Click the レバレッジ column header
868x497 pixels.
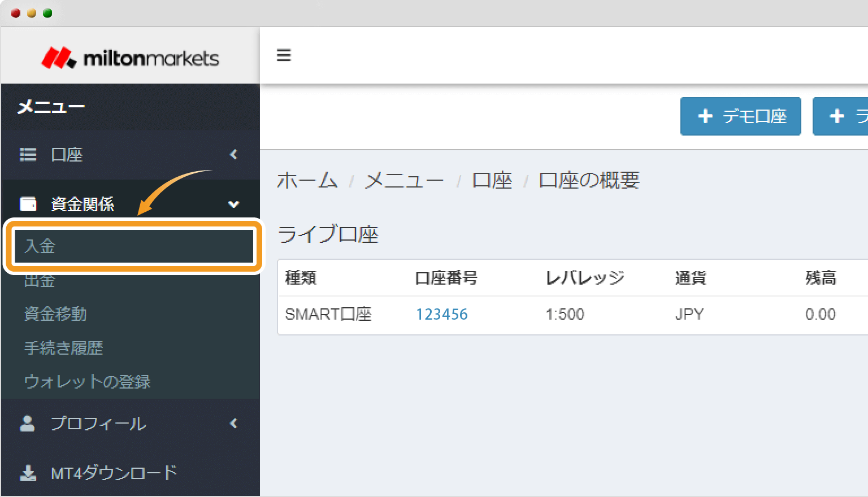585,278
